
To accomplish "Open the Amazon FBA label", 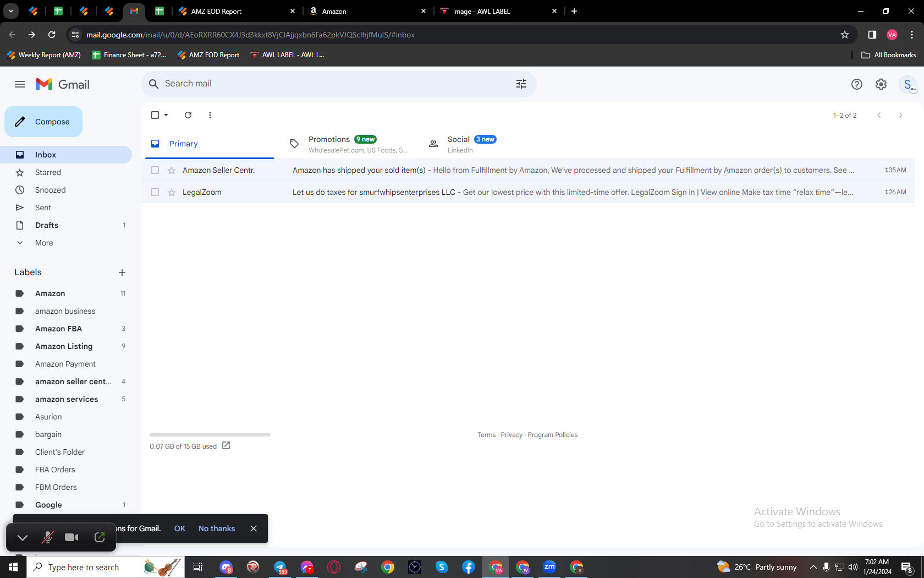I will 66,329.
